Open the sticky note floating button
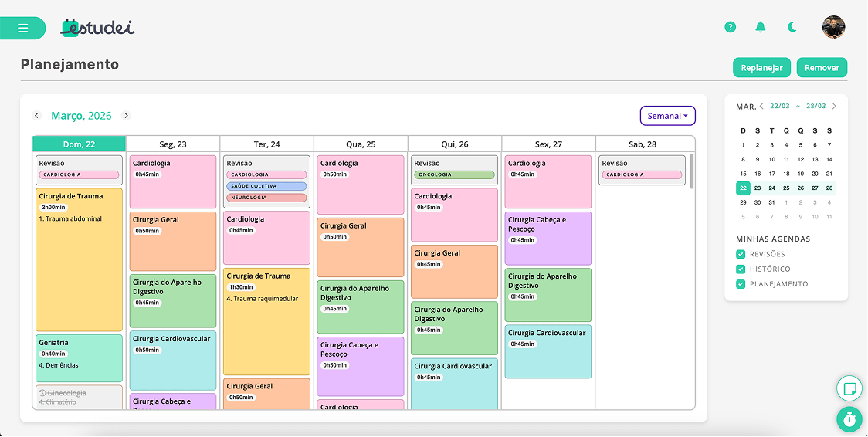 849,388
